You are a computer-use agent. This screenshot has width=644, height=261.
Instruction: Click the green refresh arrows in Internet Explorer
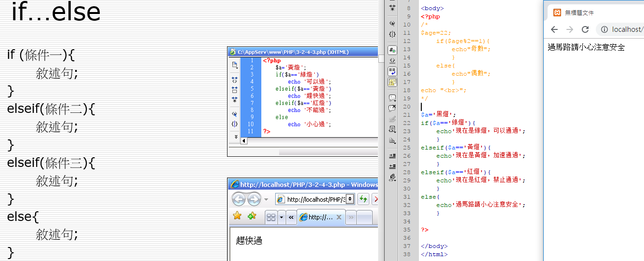(x=363, y=199)
